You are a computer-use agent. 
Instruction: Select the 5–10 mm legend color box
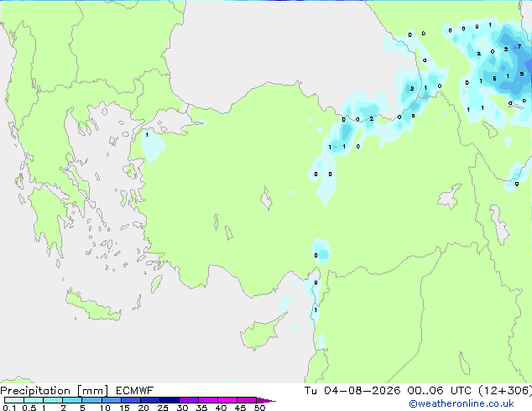tap(91, 400)
